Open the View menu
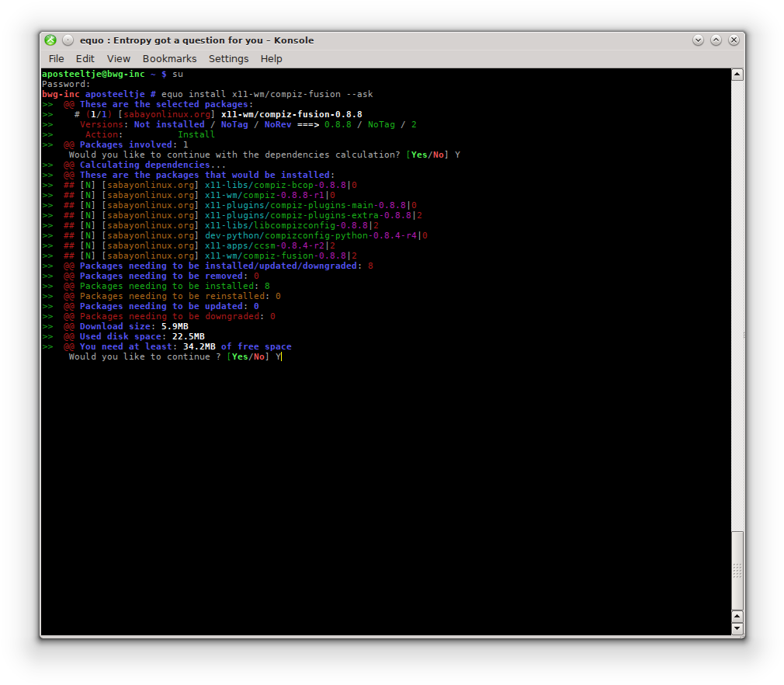Screen dimensions: 784x685 (118, 58)
